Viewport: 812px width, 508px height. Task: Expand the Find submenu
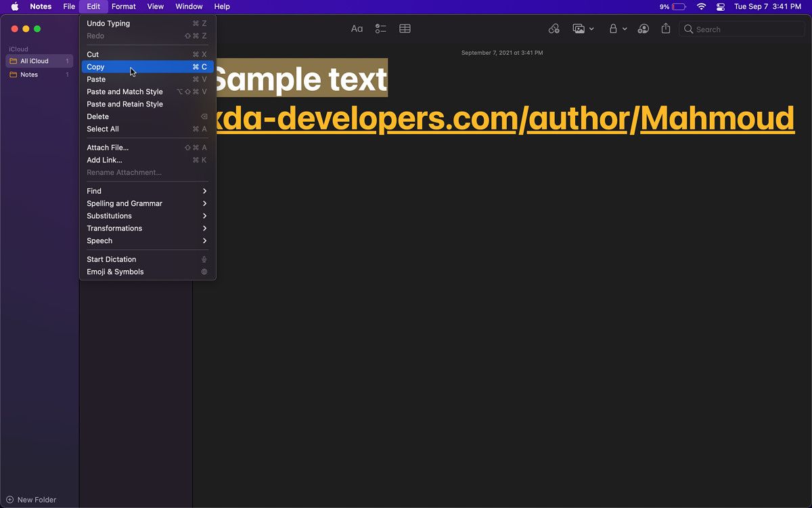click(x=147, y=191)
